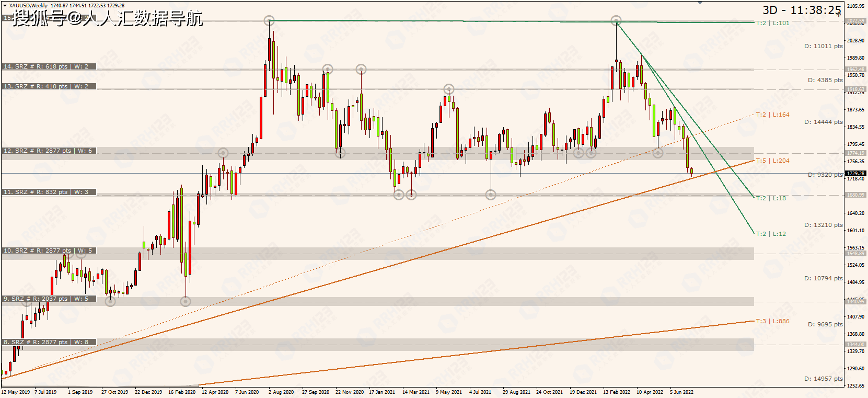Viewport: 868px width, 398px height.
Task: Click the 1774.19 zone price tag
Action: (855, 153)
